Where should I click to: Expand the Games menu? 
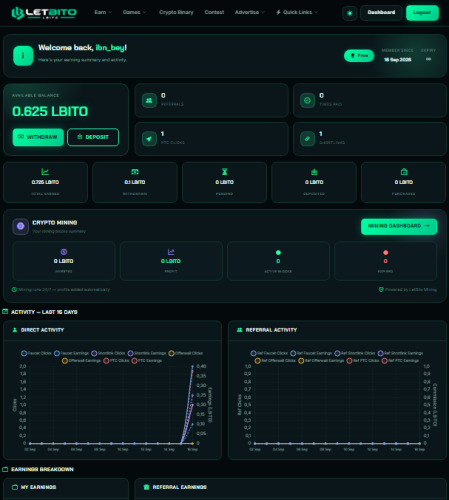[134, 12]
